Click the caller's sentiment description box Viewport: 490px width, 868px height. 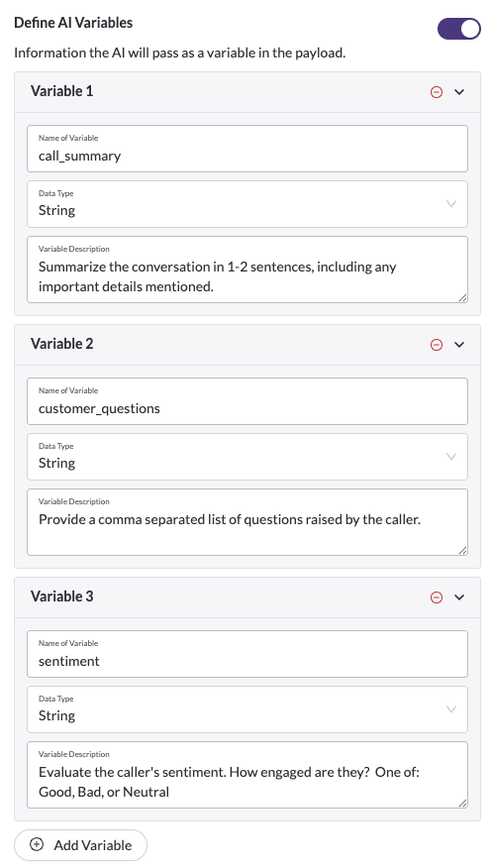pos(247,775)
